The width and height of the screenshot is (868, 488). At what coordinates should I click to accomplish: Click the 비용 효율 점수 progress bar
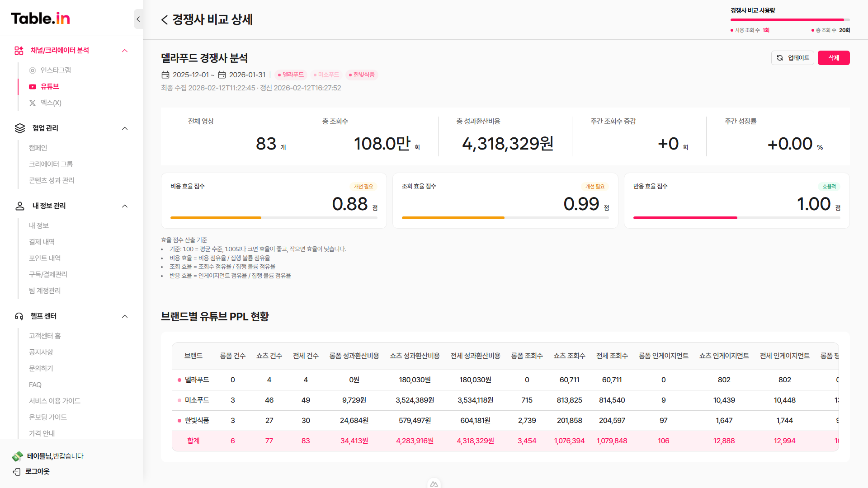(x=274, y=218)
